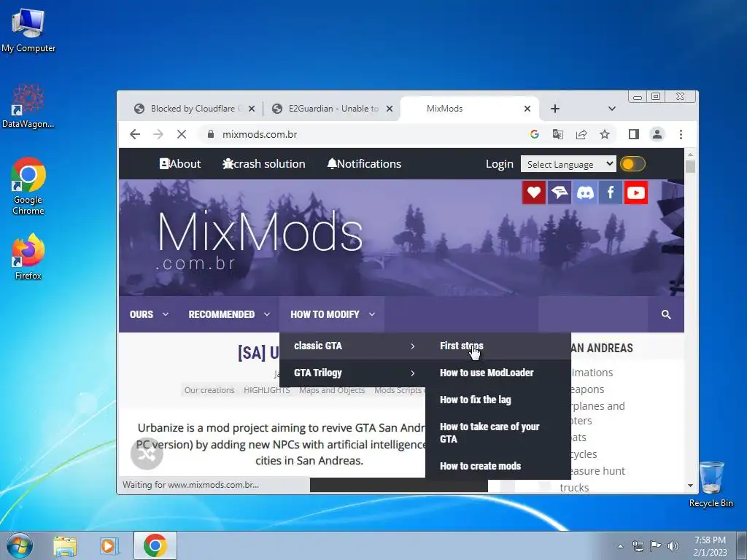Open the Chrome profile avatar

[657, 134]
